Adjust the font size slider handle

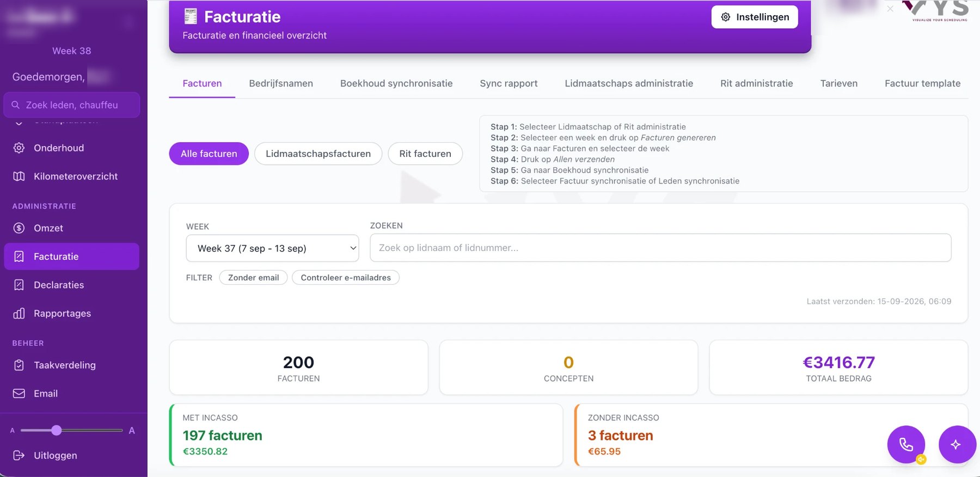(57, 430)
